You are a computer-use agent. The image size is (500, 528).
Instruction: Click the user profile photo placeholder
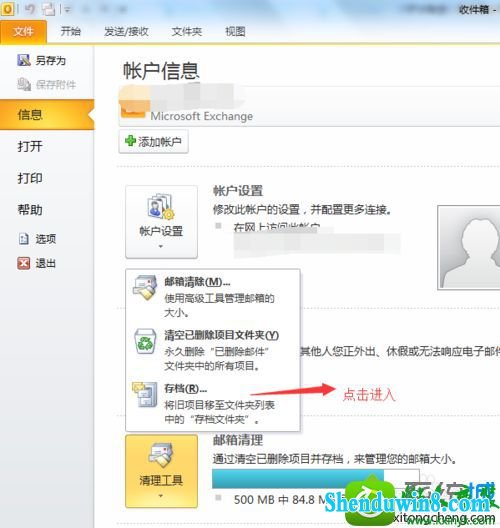click(469, 248)
